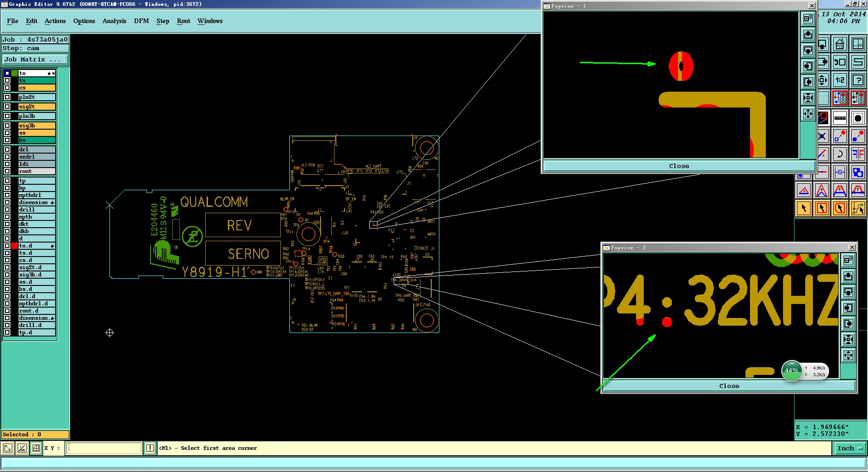Select the 1:2 scale icon

(840, 80)
